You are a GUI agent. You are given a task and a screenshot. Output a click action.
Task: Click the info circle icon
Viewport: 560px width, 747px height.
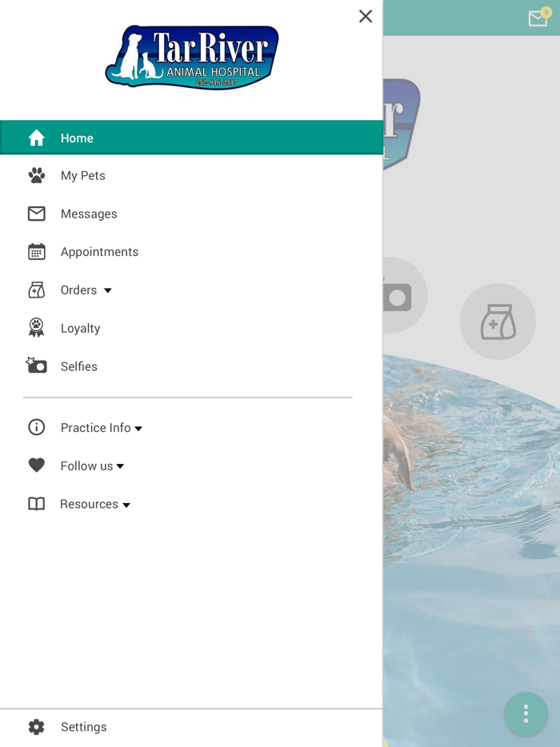tap(36, 427)
